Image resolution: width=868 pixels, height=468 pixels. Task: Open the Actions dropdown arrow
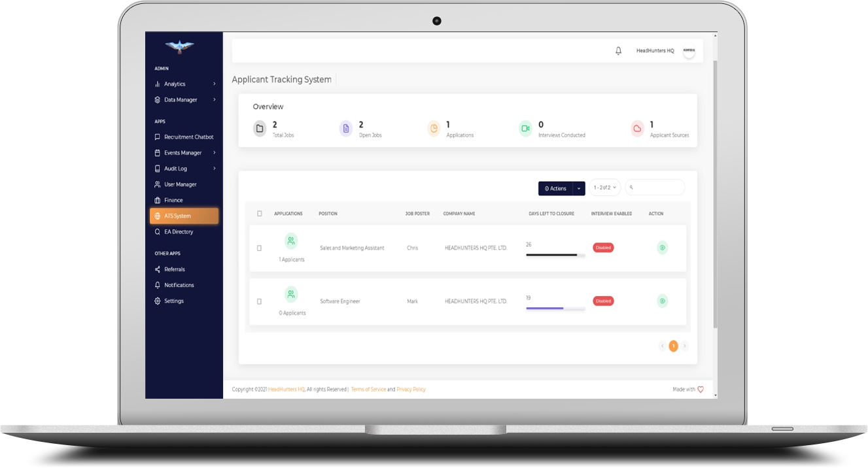click(x=578, y=188)
